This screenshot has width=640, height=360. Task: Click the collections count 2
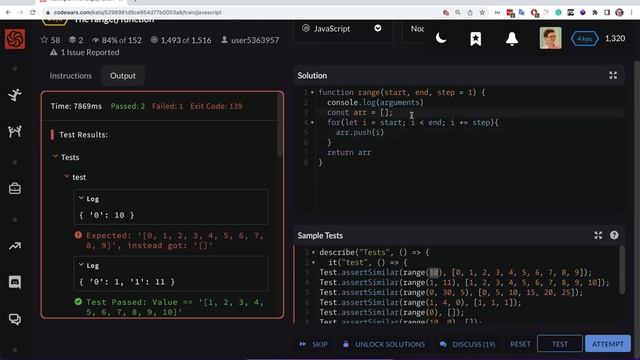pyautogui.click(x=76, y=40)
